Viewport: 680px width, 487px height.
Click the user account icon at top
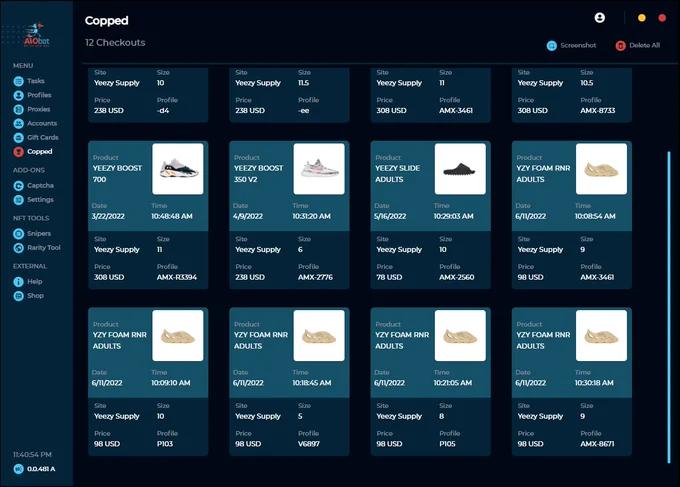point(599,18)
